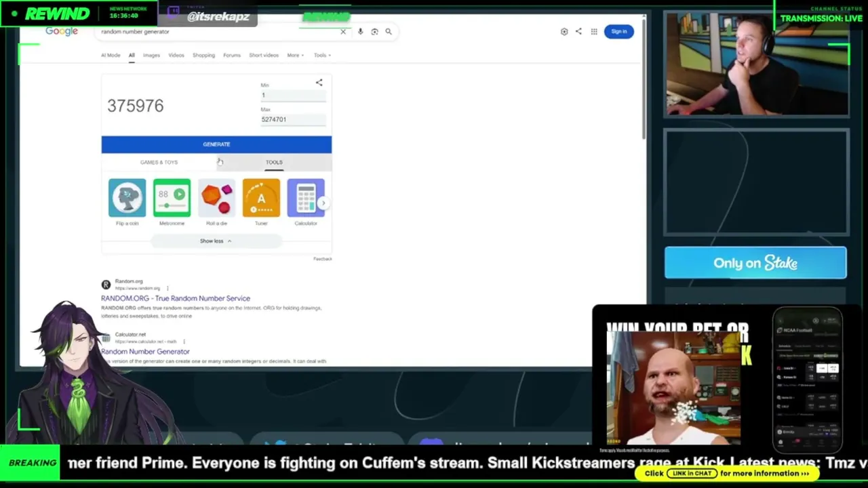The image size is (868, 488).
Task: Click the magnifying glass search icon
Action: click(x=389, y=31)
